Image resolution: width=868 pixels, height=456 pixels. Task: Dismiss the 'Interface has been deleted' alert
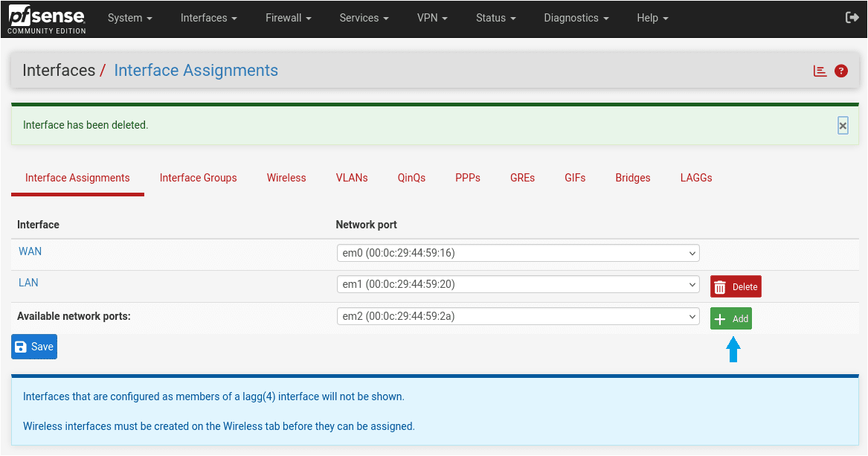point(843,126)
